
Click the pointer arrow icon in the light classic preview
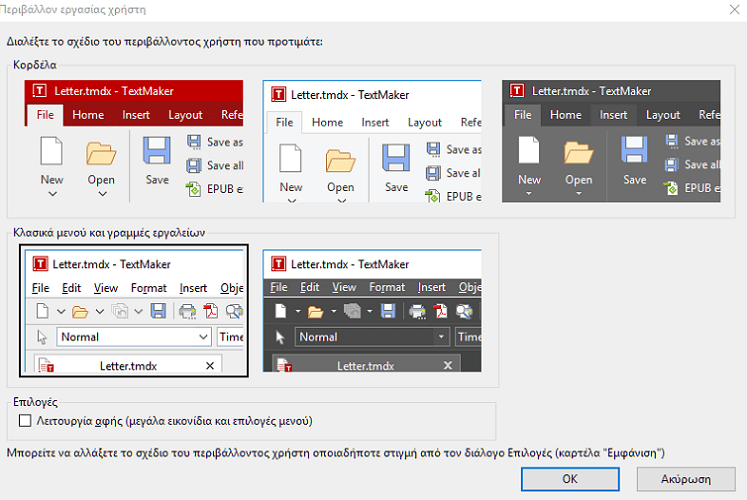(42, 337)
